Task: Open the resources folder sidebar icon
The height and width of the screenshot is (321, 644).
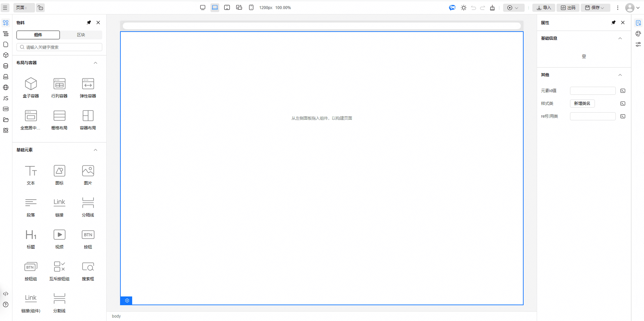Action: 6,120
